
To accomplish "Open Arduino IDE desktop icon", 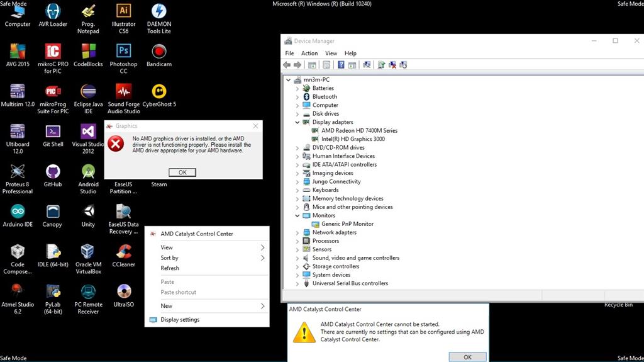I will [18, 215].
